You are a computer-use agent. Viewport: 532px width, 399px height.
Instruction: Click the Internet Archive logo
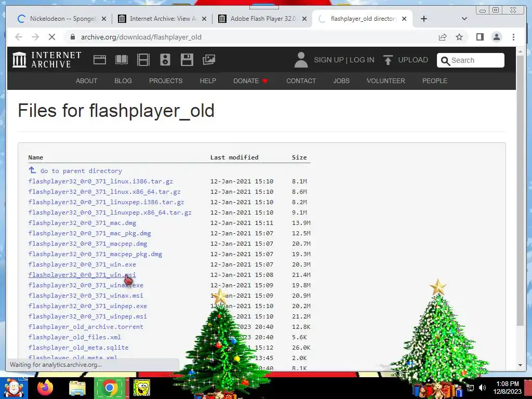pos(47,60)
